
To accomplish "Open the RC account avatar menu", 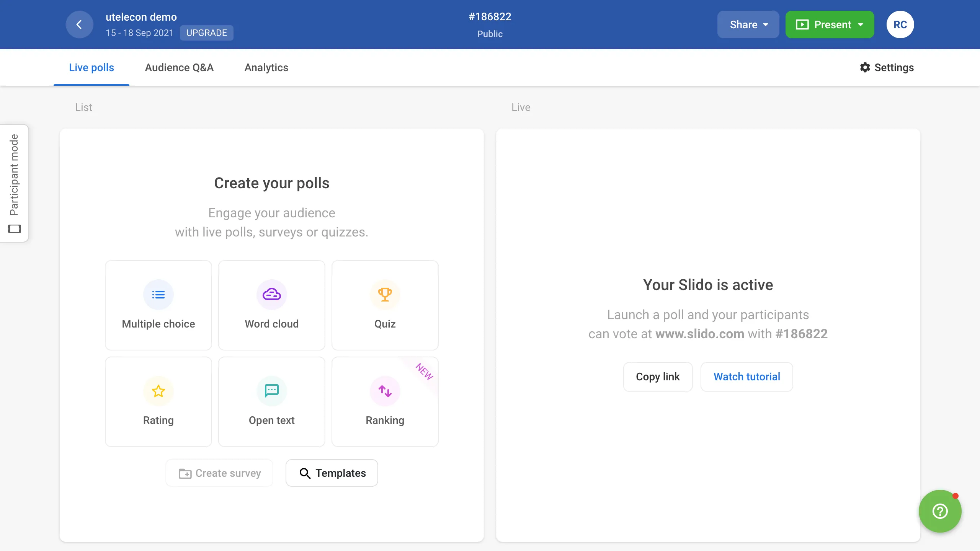I will pyautogui.click(x=900, y=25).
